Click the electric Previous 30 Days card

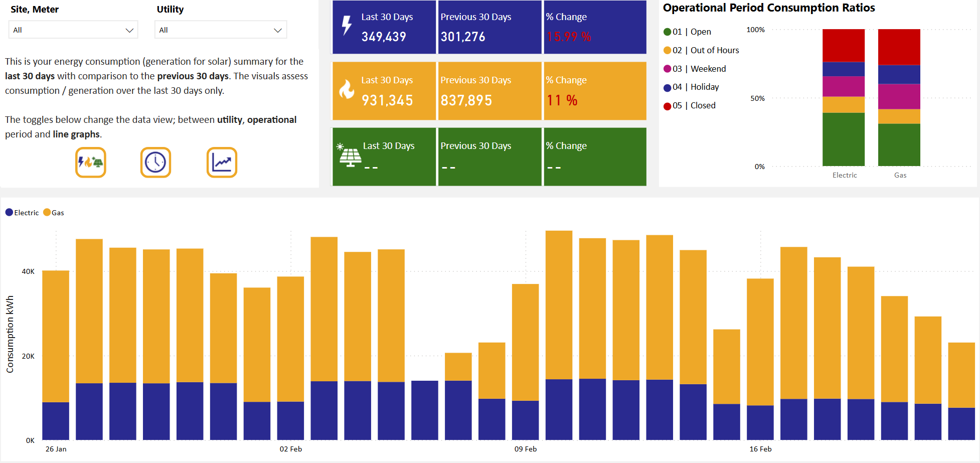(489, 28)
